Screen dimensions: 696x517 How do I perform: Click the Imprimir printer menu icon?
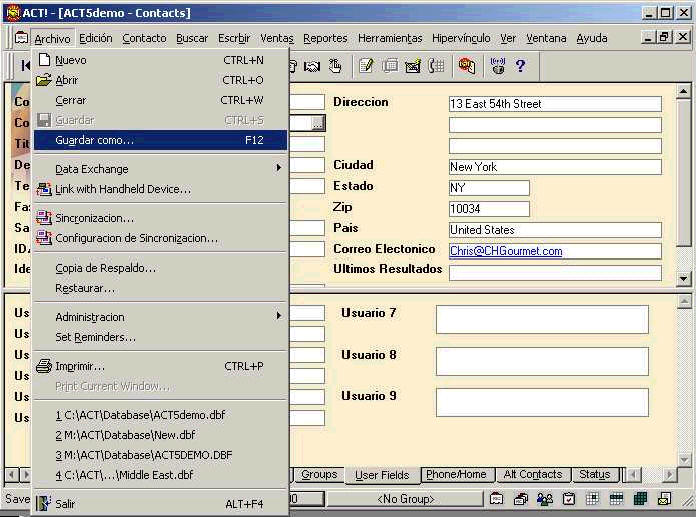coord(44,366)
